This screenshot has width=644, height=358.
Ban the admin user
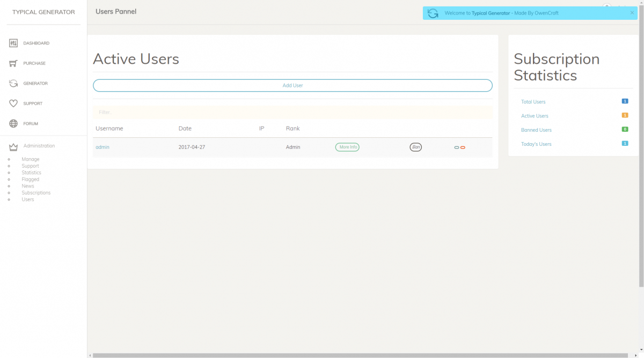pos(415,147)
